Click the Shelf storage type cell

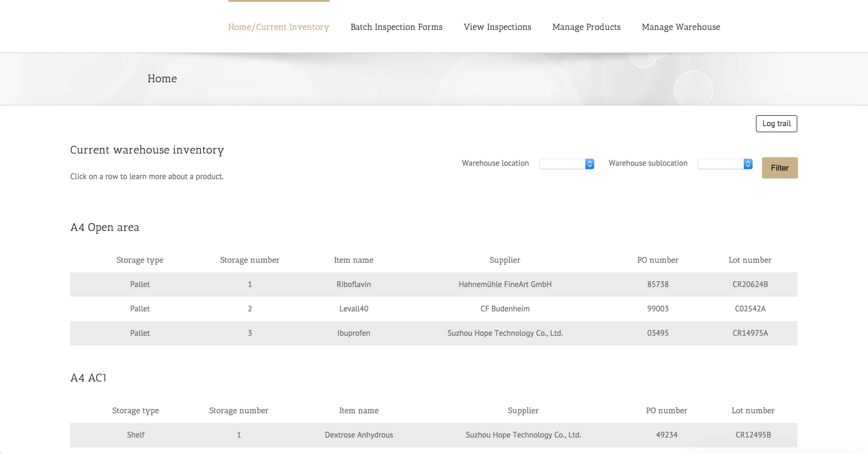pyautogui.click(x=136, y=435)
